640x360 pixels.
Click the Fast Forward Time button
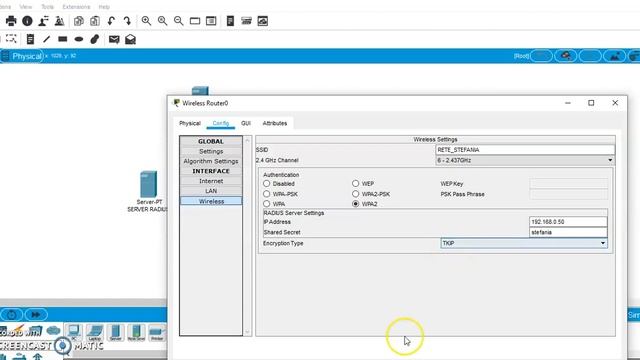pos(36,315)
